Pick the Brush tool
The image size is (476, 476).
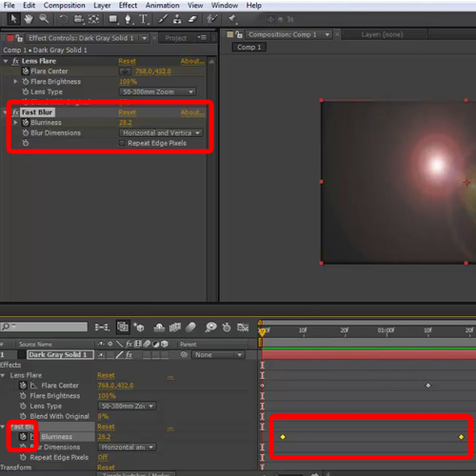[x=163, y=19]
